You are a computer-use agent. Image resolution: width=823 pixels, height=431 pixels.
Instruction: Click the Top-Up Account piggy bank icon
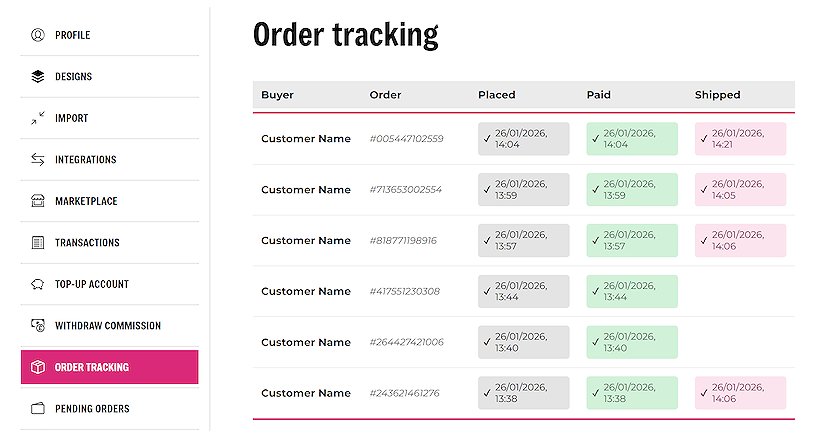[x=38, y=284]
